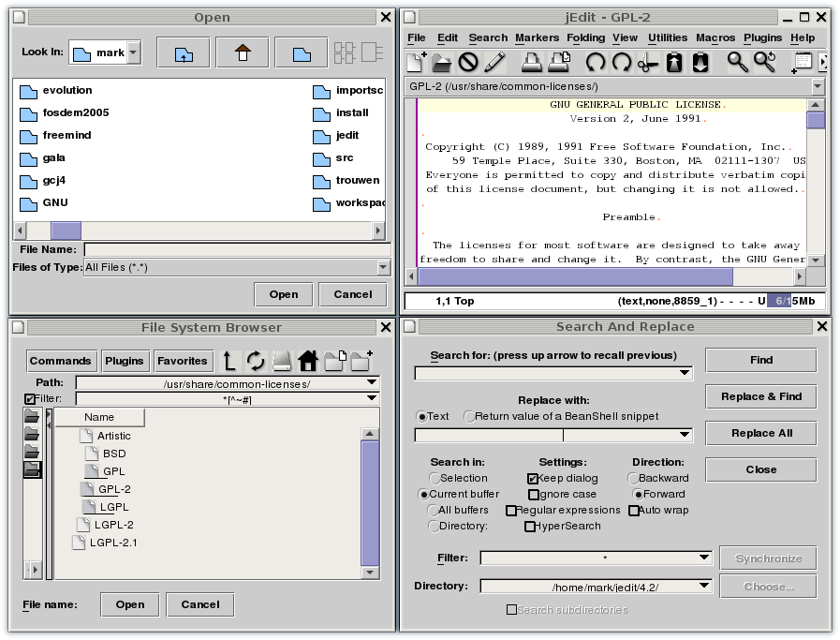Image resolution: width=840 pixels, height=640 pixels.
Task: Click the Find button in Search And Replace
Action: [760, 360]
